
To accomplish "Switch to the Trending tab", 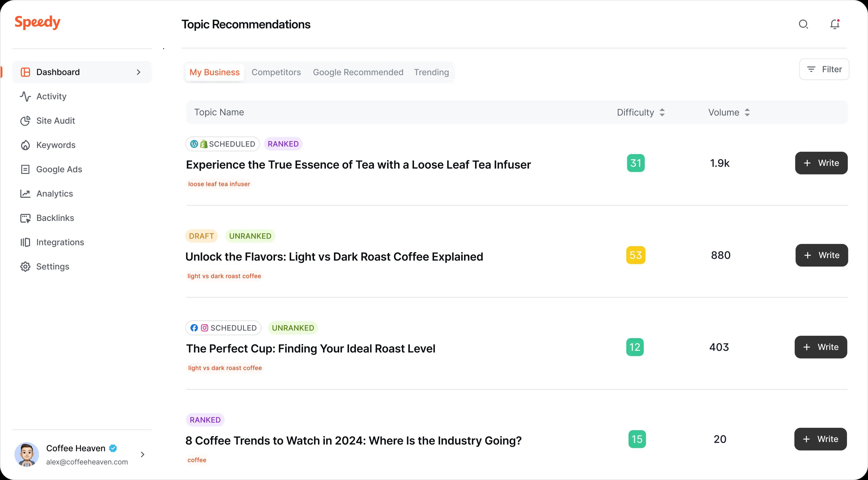I will pyautogui.click(x=431, y=72).
